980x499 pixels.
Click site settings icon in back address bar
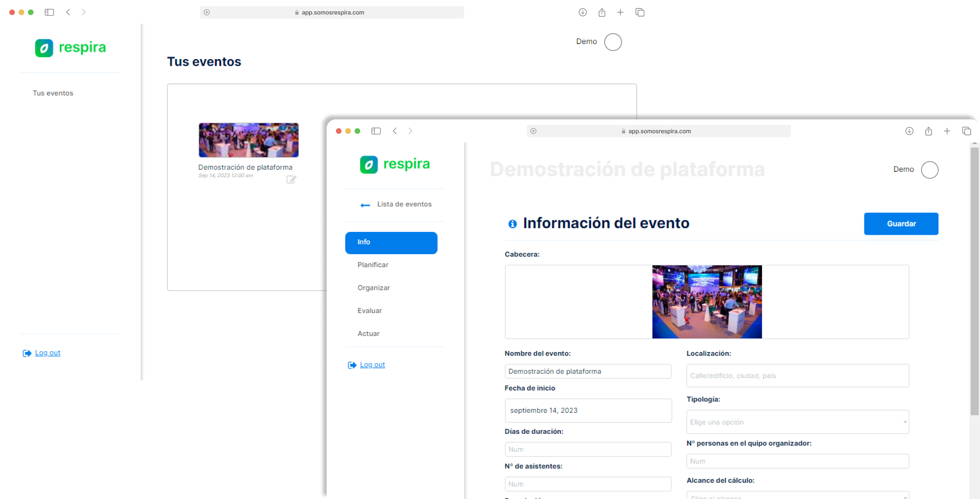pos(207,12)
